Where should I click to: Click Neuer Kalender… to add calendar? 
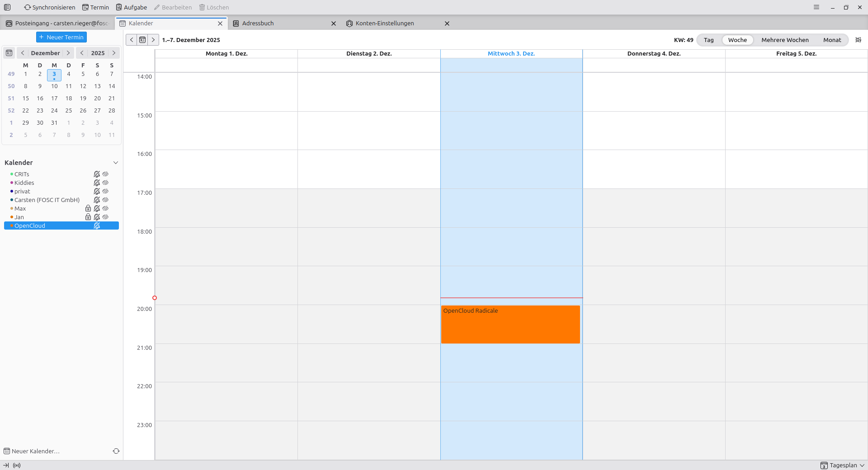click(x=35, y=451)
